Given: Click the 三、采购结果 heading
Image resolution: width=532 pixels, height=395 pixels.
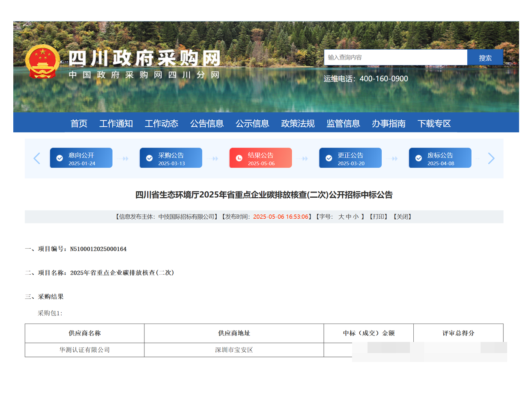Looking at the screenshot, I should pos(44,297).
